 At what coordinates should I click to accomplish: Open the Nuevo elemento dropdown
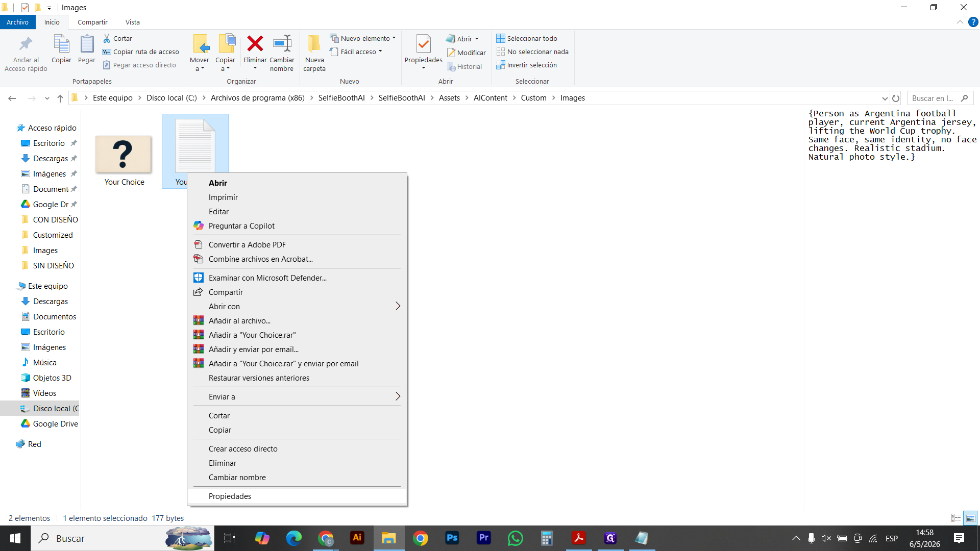pyautogui.click(x=363, y=38)
